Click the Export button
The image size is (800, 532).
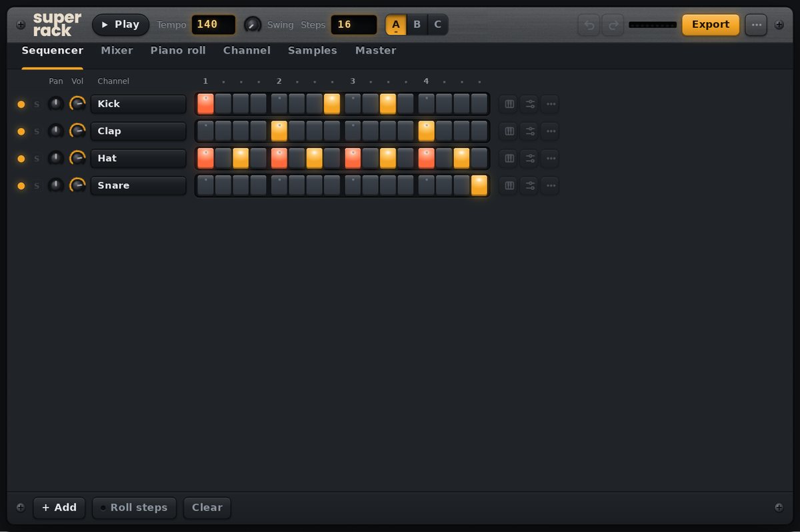(x=711, y=25)
